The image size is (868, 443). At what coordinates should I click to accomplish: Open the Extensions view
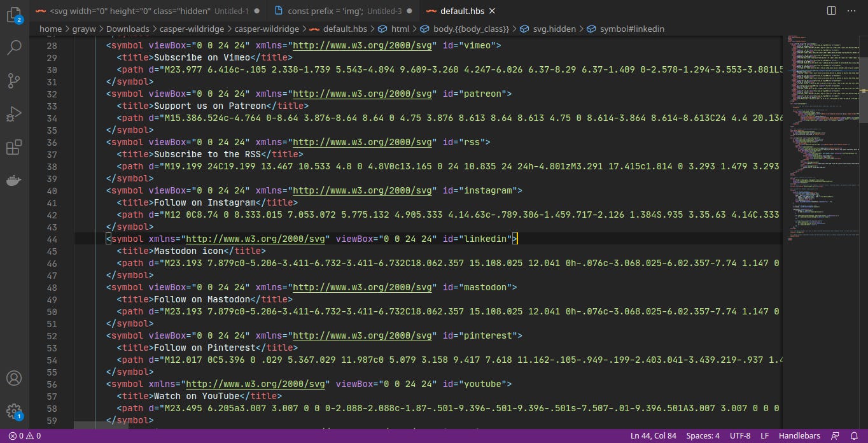tap(14, 148)
